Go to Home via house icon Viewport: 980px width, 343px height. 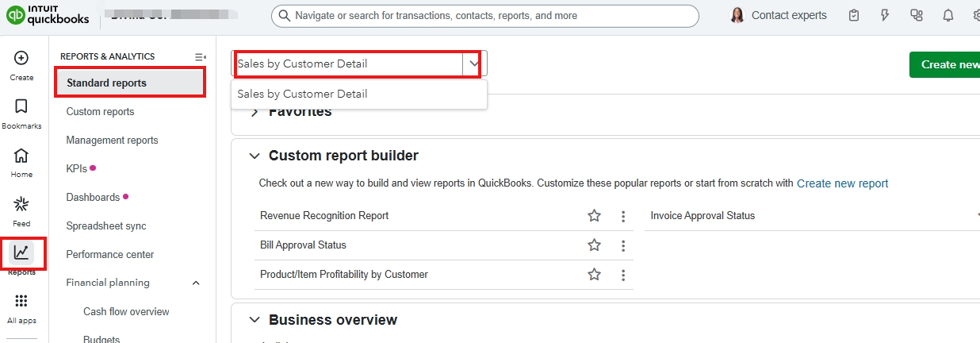21,156
